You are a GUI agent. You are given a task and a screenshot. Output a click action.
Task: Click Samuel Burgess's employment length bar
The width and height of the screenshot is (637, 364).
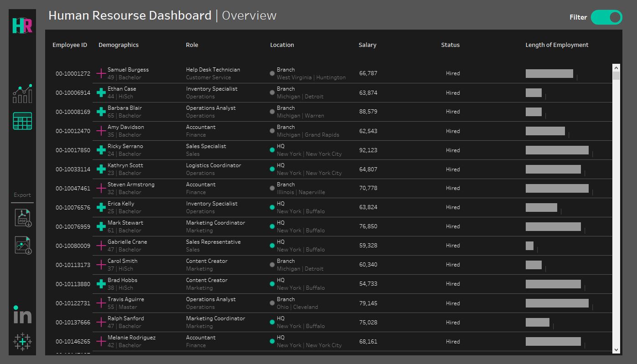tap(549, 73)
